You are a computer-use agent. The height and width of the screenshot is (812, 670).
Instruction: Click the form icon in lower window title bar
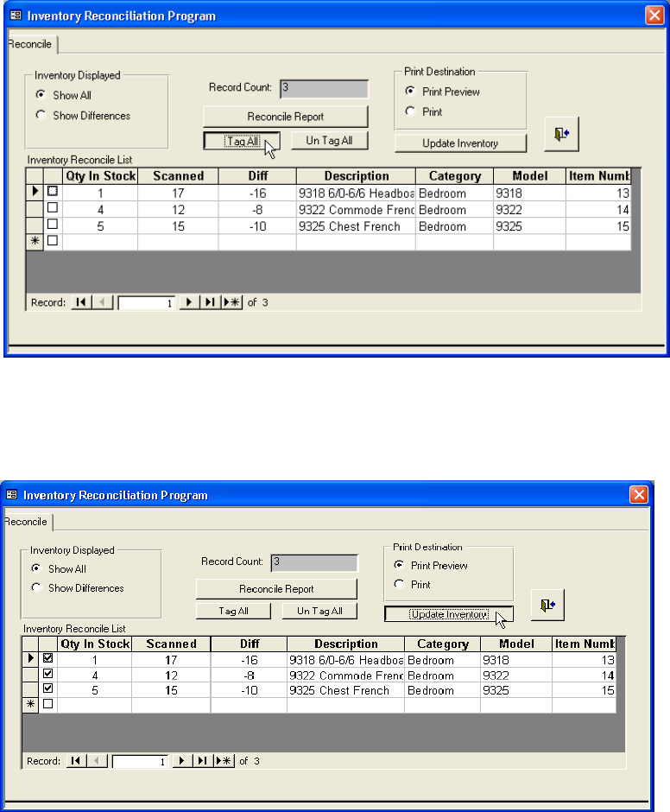point(12,495)
